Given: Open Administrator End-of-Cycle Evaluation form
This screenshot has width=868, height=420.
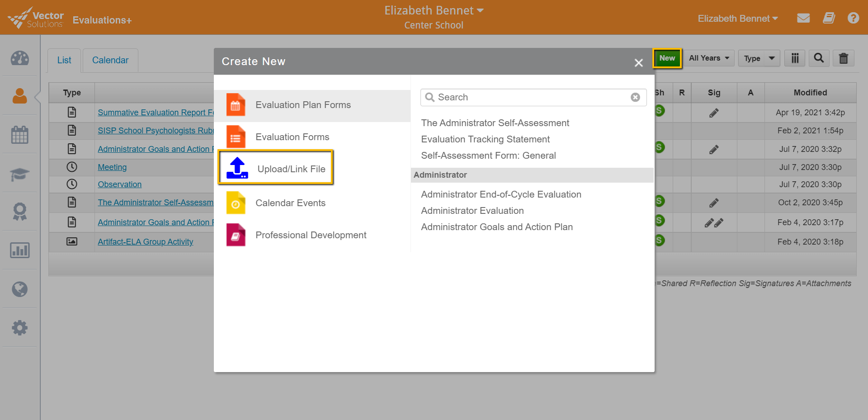Looking at the screenshot, I should click(501, 194).
